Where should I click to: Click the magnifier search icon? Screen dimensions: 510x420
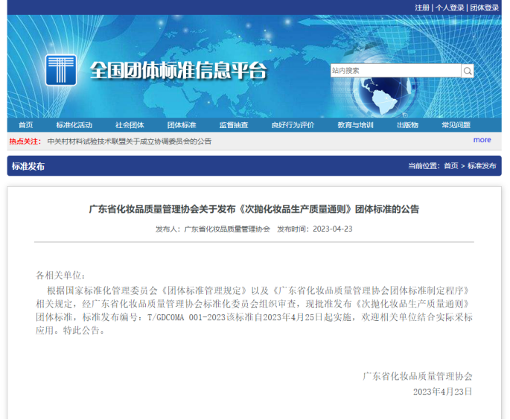coord(468,71)
